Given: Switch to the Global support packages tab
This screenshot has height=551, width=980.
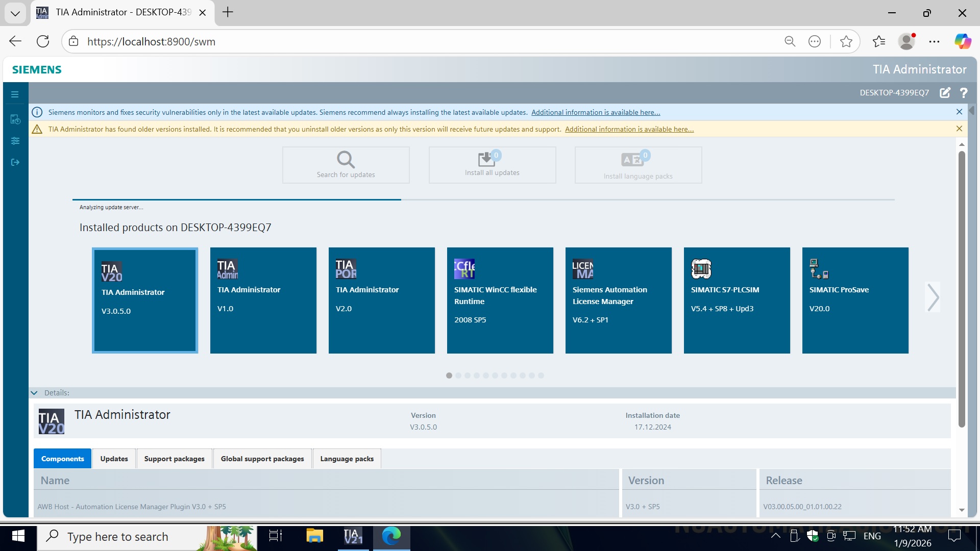Looking at the screenshot, I should pyautogui.click(x=262, y=459).
